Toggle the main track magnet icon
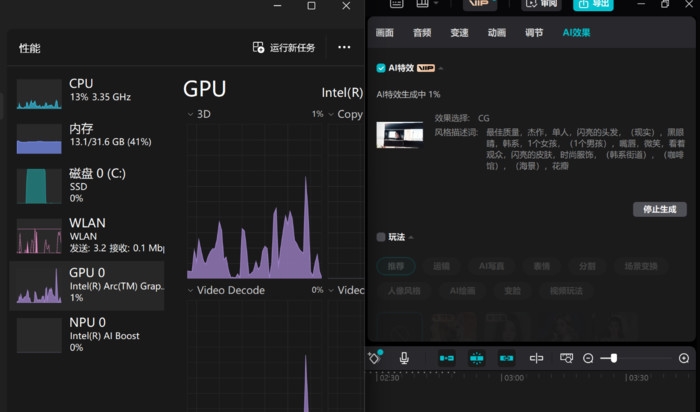 click(447, 358)
